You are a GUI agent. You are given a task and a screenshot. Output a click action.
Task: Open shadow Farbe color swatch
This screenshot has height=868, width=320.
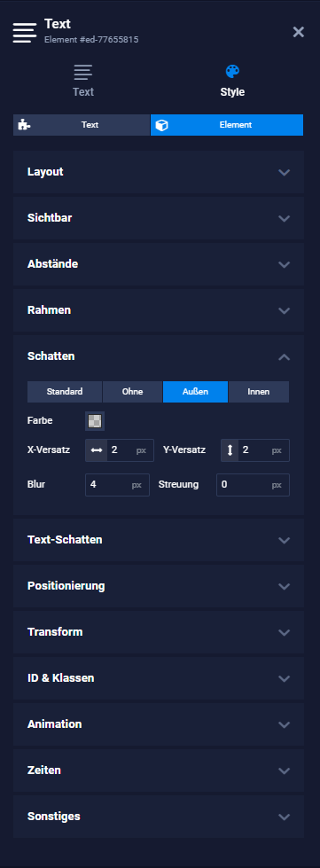pos(95,421)
